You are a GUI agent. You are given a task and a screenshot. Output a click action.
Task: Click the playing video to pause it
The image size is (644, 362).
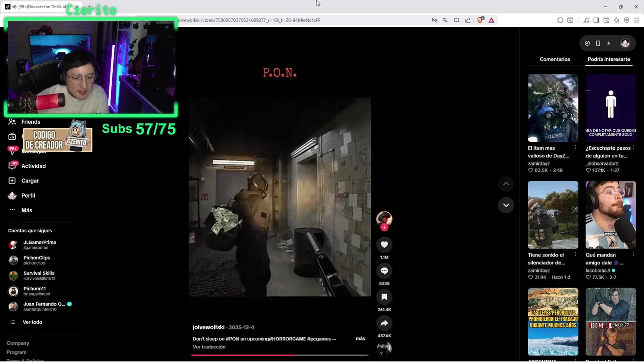click(x=280, y=197)
